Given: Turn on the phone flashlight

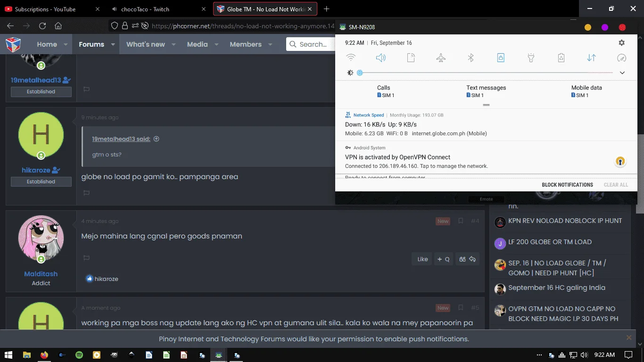Looking at the screenshot, I should click(531, 58).
